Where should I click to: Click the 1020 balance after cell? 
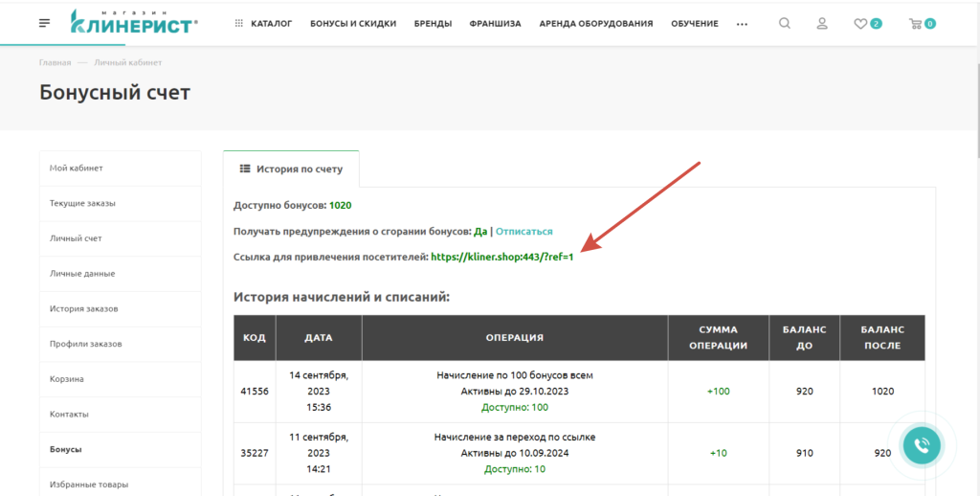[882, 392]
